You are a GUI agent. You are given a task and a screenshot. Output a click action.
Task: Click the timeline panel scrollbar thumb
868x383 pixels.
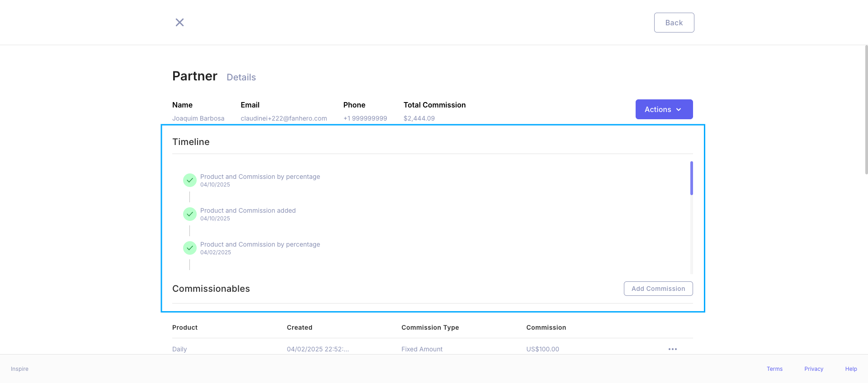[692, 178]
